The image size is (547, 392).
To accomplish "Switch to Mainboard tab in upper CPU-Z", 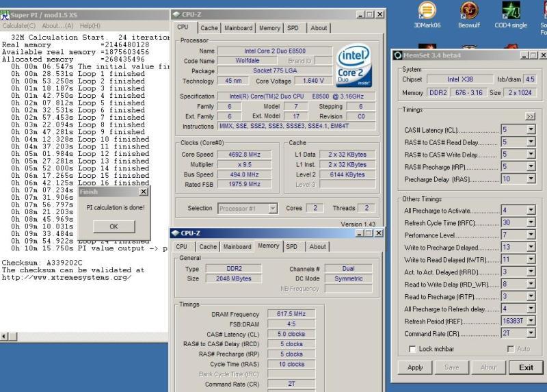I will [x=238, y=28].
